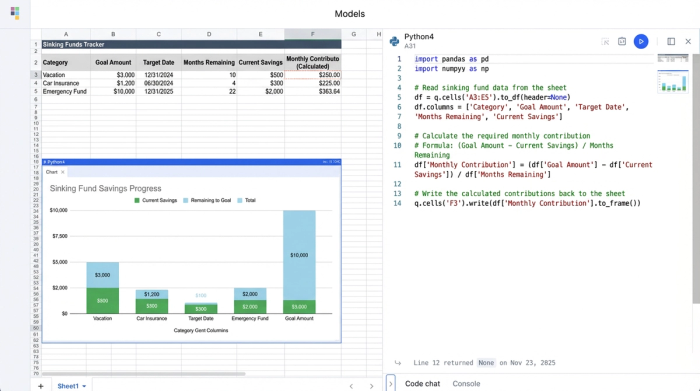Image resolution: width=700 pixels, height=391 pixels.
Task: Click the $10,000 goal amount cell
Action: [x=113, y=92]
